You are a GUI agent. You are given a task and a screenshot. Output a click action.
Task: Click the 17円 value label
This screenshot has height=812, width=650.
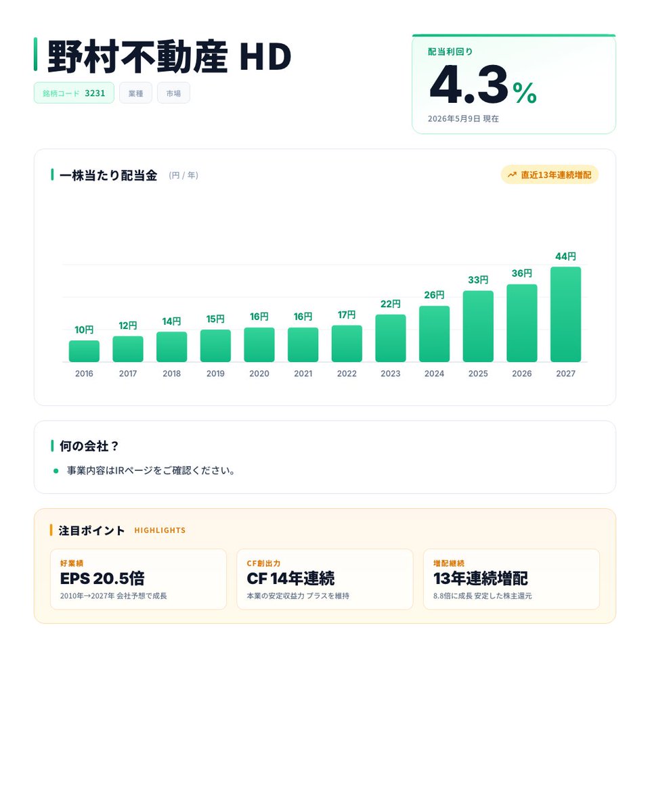(x=347, y=315)
